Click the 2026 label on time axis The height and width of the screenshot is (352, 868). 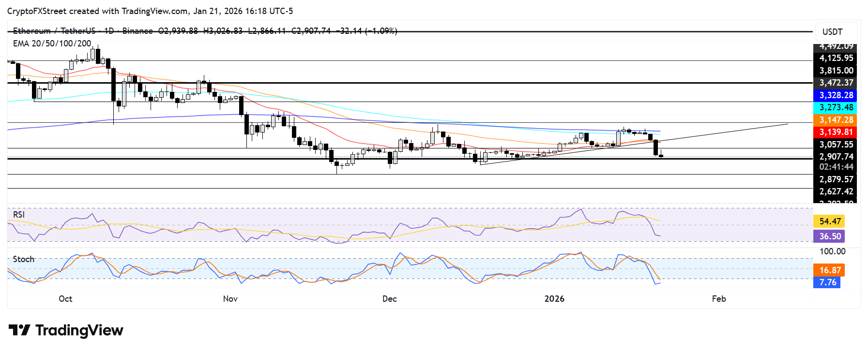(x=554, y=299)
